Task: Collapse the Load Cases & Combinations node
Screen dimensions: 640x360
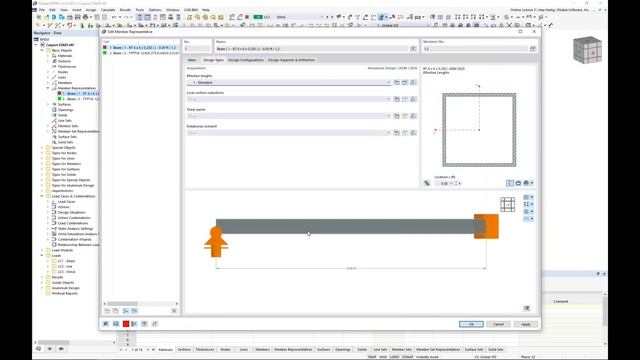Action: pyautogui.click(x=42, y=196)
